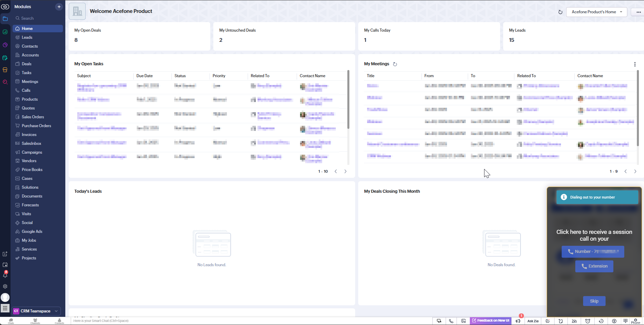
Task: Click the phone call icon in bottom bar
Action: 451,321
